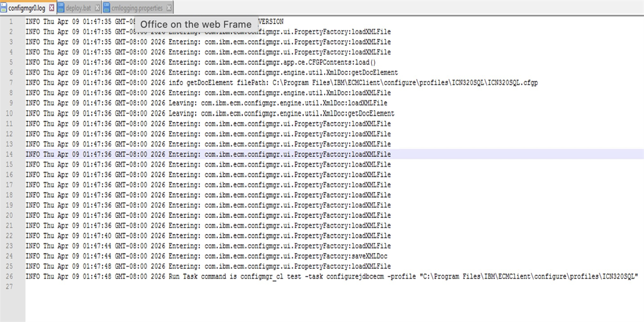Click the Entering XmlDoc:getDocElement line
This screenshot has width=644, height=322.
[x=212, y=72]
